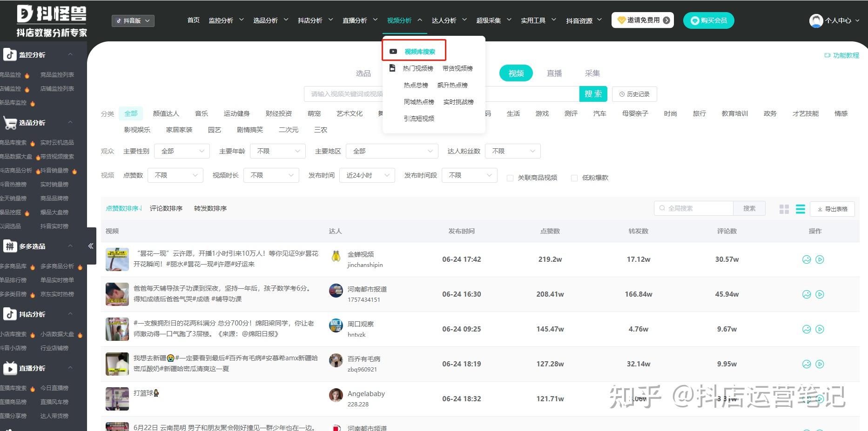
Task: Switch to grid view layout icon
Action: pos(784,209)
